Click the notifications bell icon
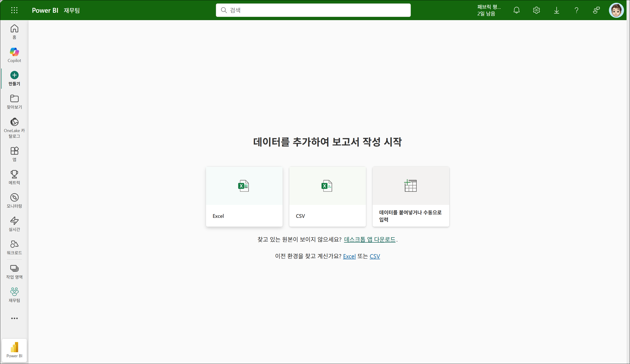Image resolution: width=630 pixels, height=364 pixels. pos(516,10)
